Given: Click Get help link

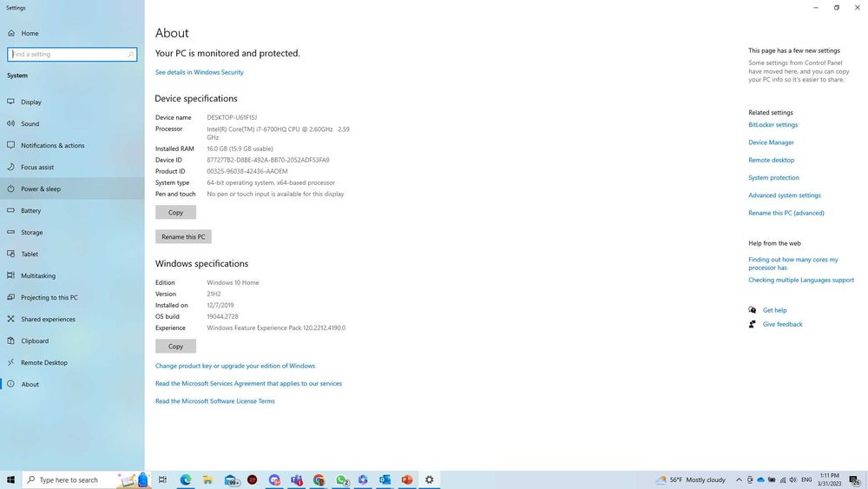Looking at the screenshot, I should [774, 311].
